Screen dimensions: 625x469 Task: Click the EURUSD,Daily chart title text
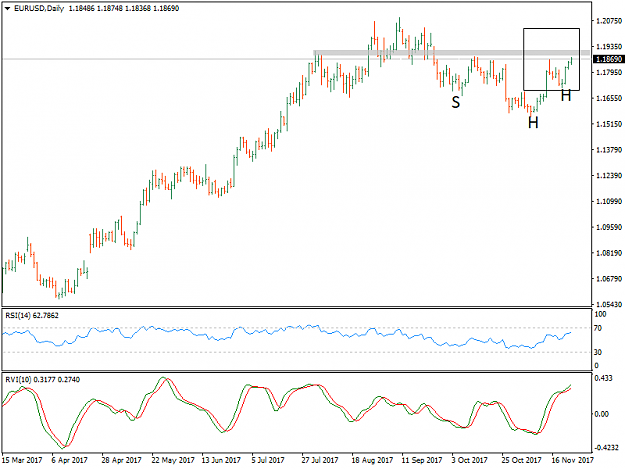tap(39, 8)
